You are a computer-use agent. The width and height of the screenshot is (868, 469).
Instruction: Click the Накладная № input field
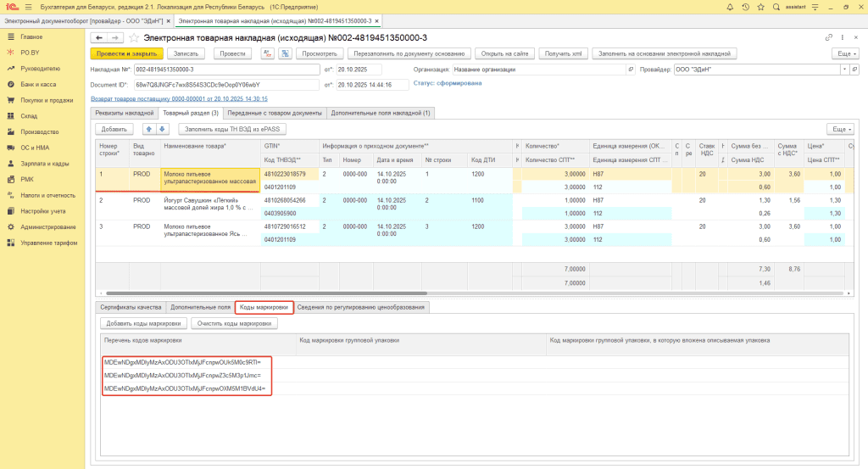click(x=226, y=70)
